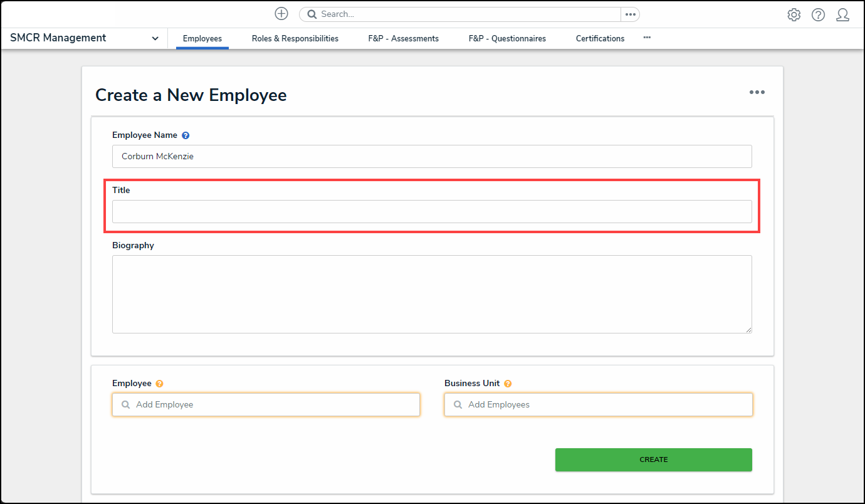The image size is (865, 504).
Task: Click the Employee Name help icon
Action: click(186, 135)
